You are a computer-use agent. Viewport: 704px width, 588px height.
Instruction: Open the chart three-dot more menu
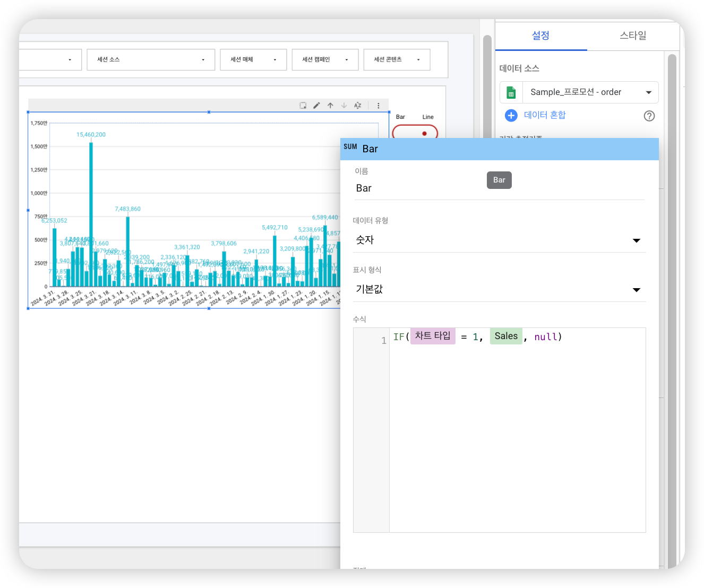pos(379,106)
